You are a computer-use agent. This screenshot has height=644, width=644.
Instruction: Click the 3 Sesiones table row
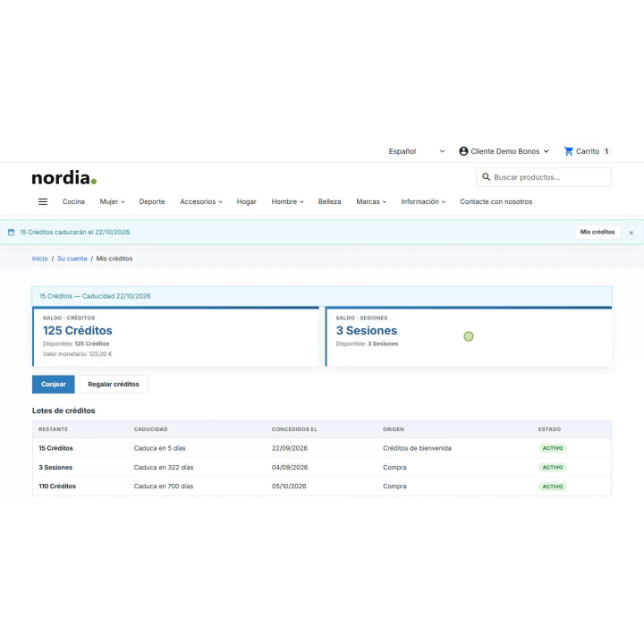(x=322, y=468)
